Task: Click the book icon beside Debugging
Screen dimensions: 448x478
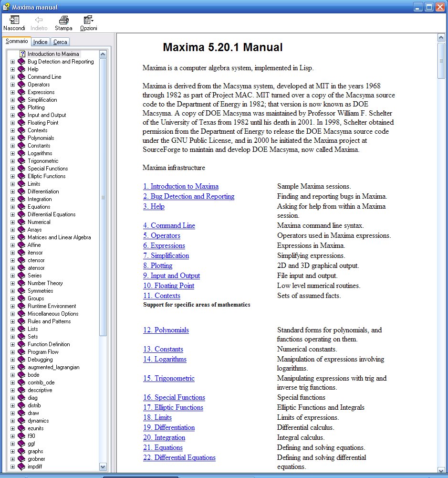Action: (21, 360)
